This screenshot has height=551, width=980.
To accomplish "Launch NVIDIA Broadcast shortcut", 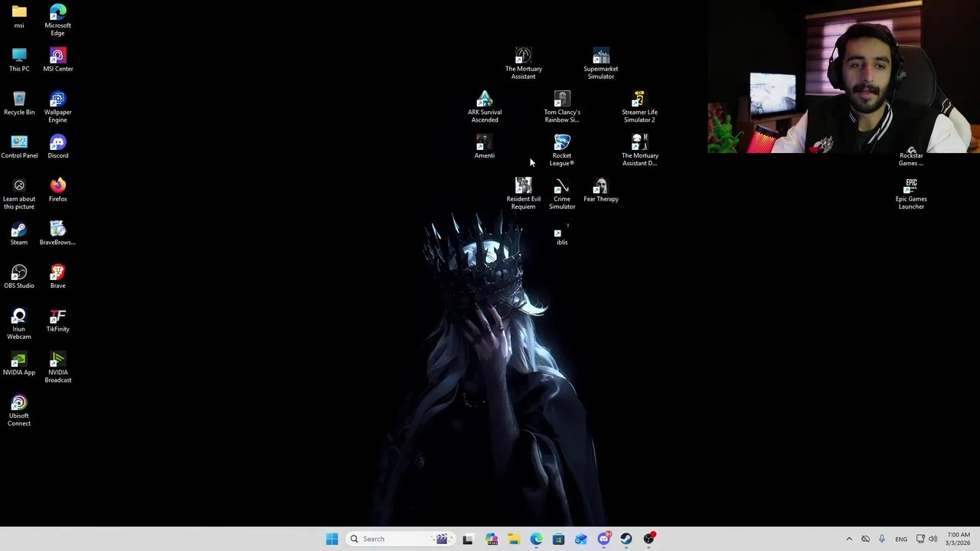I will (x=57, y=367).
